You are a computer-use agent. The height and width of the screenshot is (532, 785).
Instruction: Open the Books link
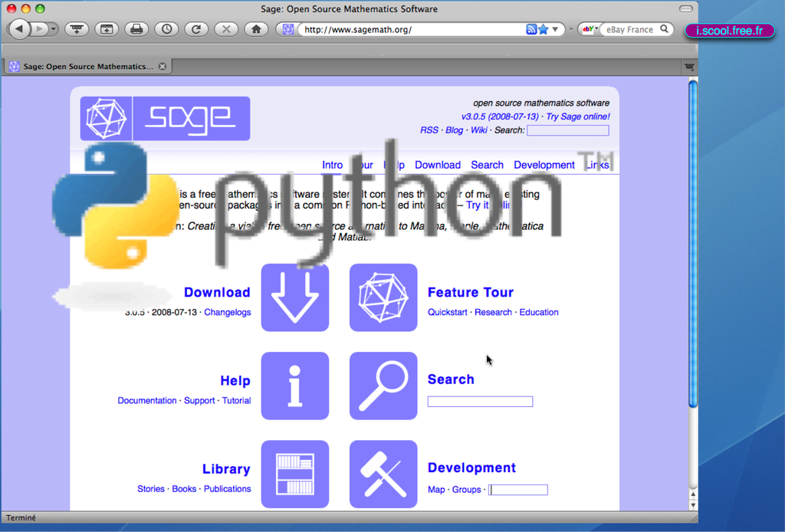click(x=184, y=489)
